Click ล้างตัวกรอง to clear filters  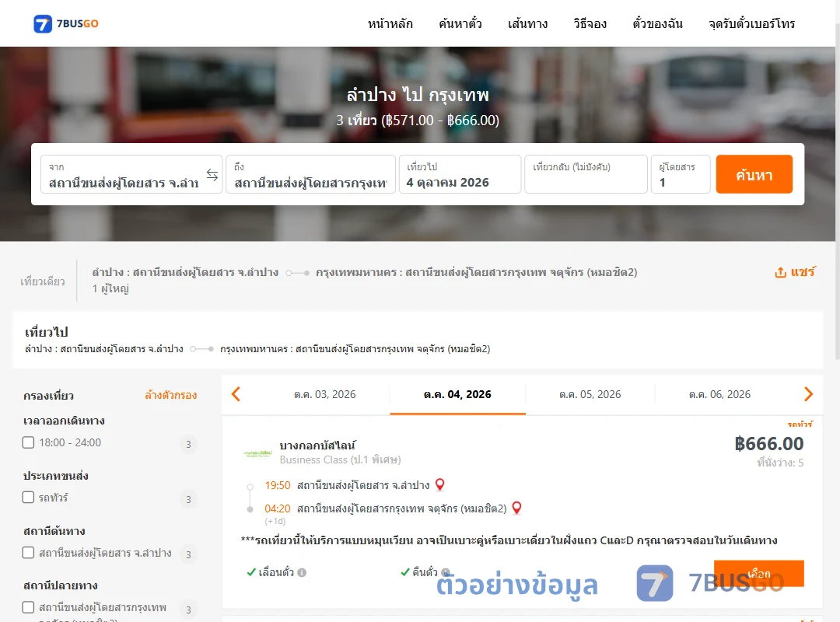coord(171,396)
